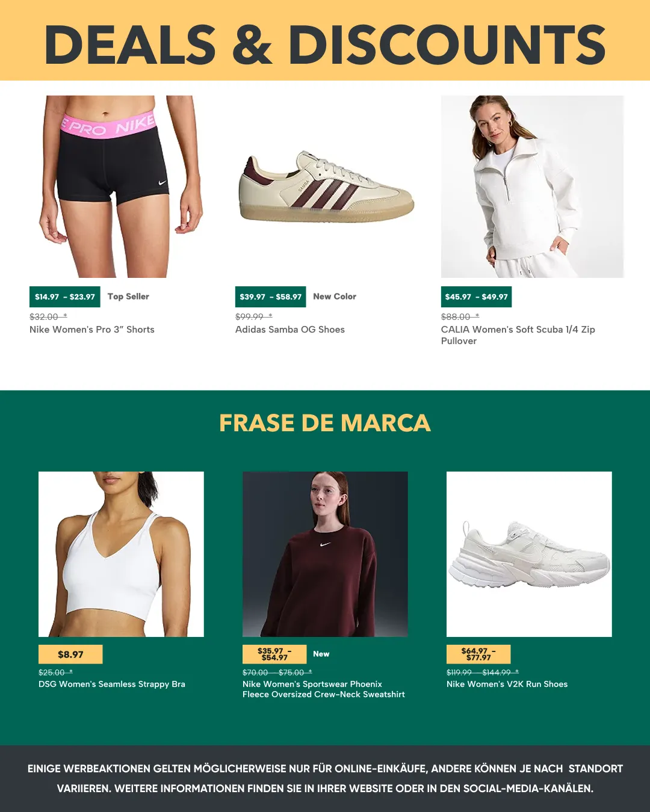Open the white Nike V2K shoe image
This screenshot has height=812, width=650.
(529, 554)
